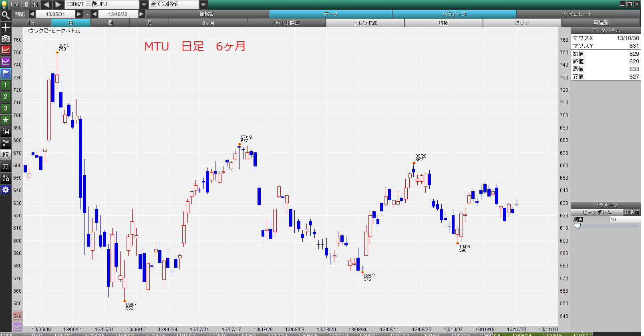Switch to the データ tab
The width and height of the screenshot is (644, 336).
331,14
